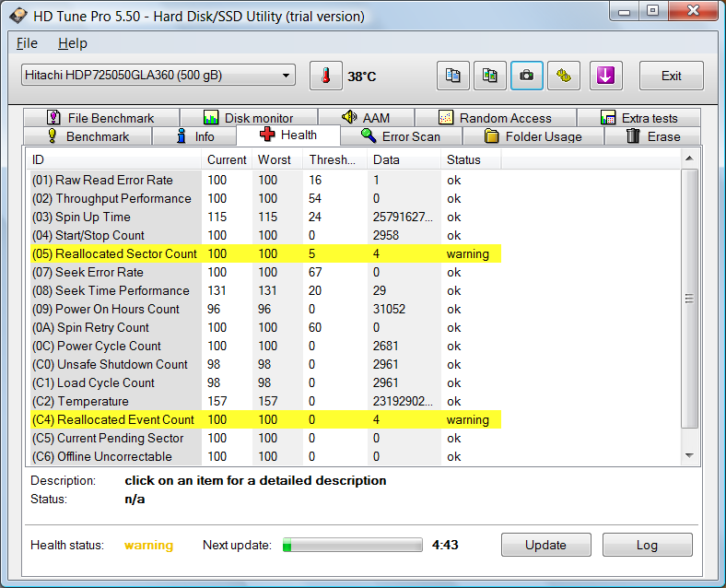
Task: Click the Status column header
Action: (x=471, y=159)
